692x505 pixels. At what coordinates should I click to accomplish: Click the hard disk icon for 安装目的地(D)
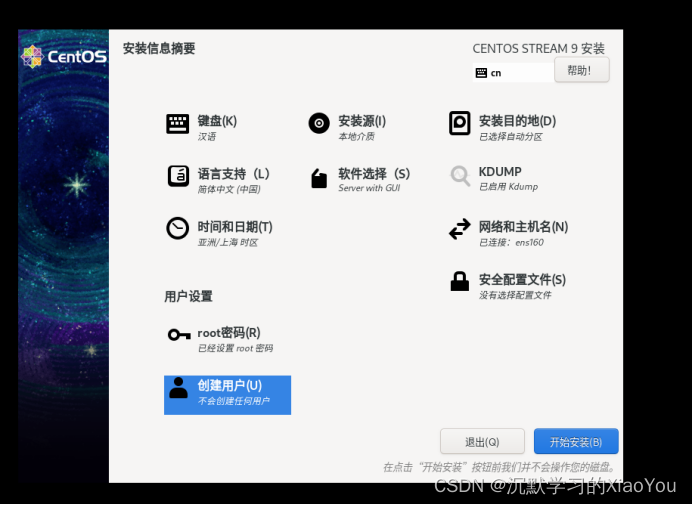click(x=459, y=123)
